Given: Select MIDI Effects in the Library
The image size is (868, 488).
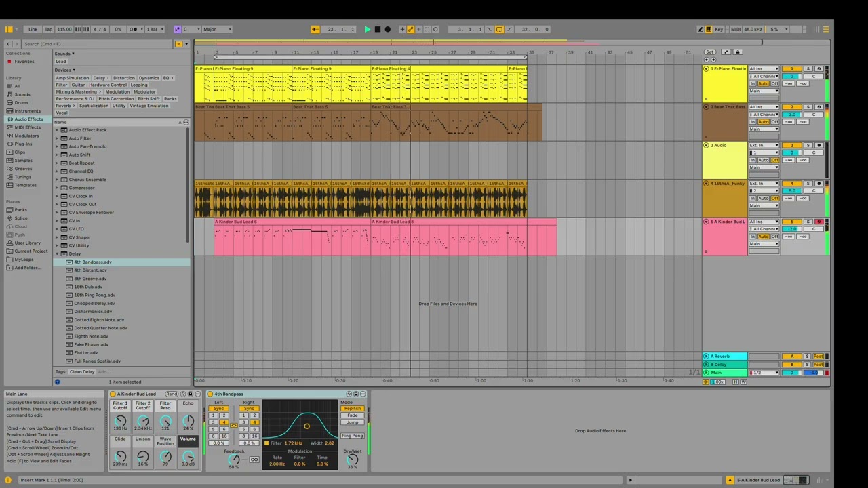Looking at the screenshot, I should 27,127.
